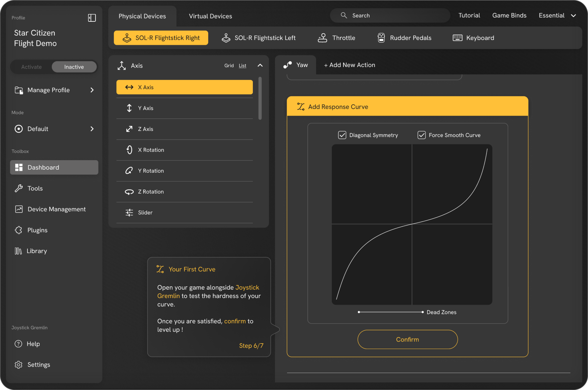Click the Y Axis vertical arrow icon
The height and width of the screenshot is (390, 588).
point(129,108)
